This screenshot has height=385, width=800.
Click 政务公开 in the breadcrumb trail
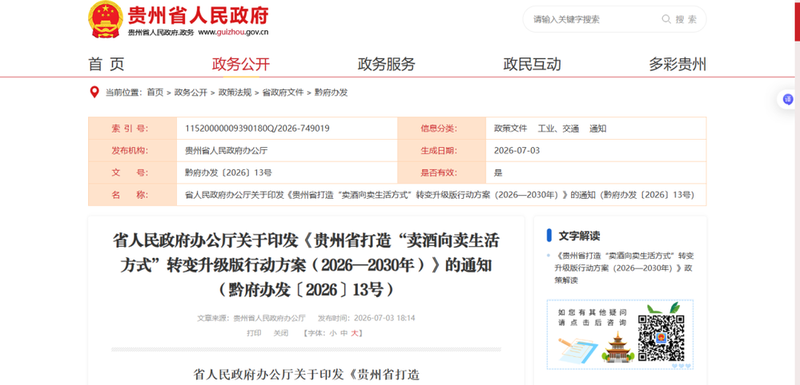coord(191,92)
